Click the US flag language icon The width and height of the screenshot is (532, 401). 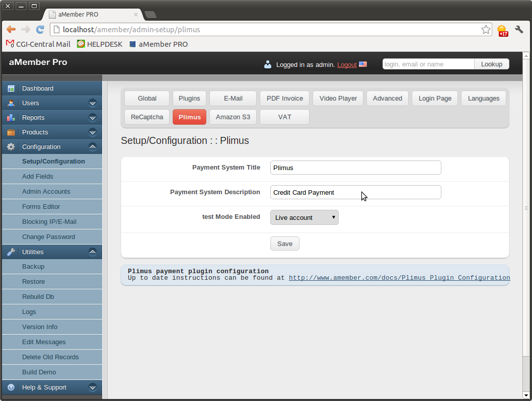pyautogui.click(x=363, y=64)
